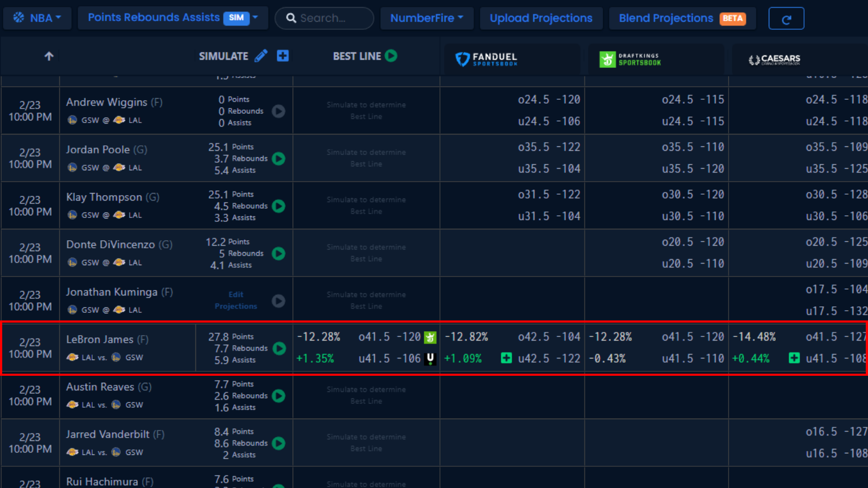
Task: Run simulation for Klay Thompson
Action: point(279,206)
